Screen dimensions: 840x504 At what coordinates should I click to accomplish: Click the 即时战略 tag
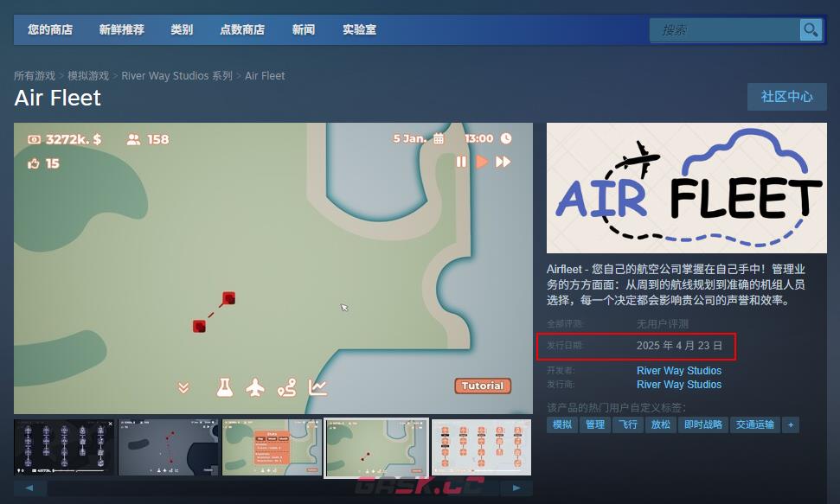point(702,424)
